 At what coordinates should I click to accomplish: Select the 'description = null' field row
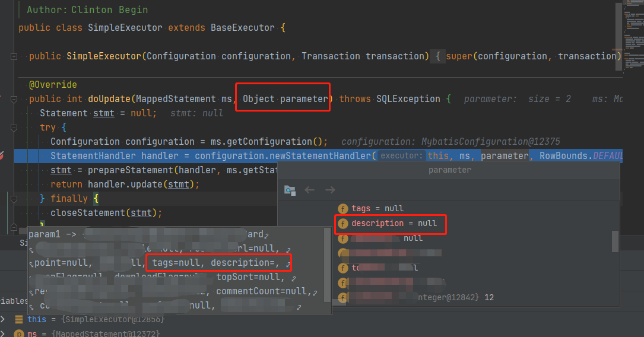click(x=394, y=224)
